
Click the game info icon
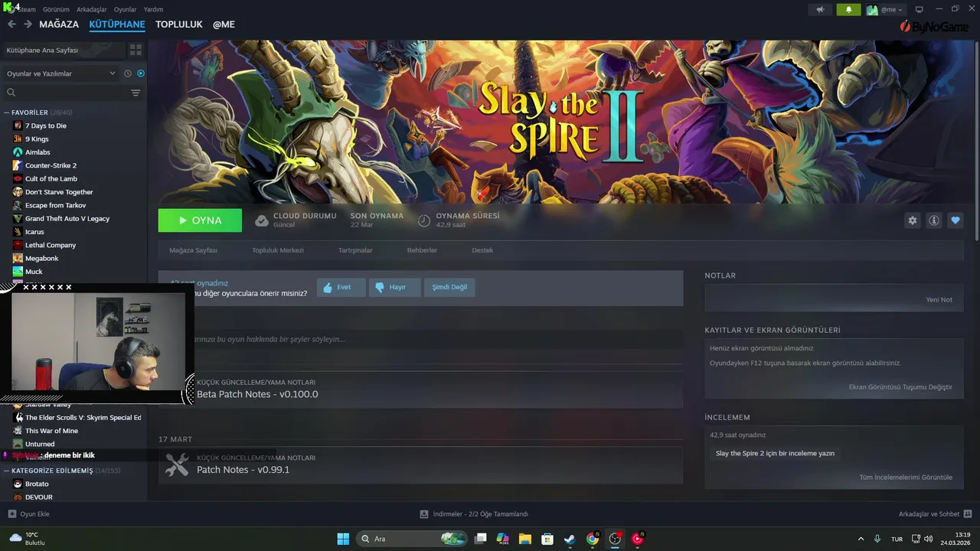tap(933, 220)
